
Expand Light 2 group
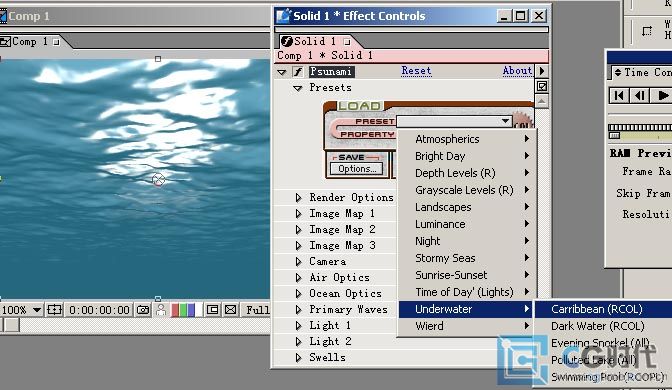click(298, 342)
